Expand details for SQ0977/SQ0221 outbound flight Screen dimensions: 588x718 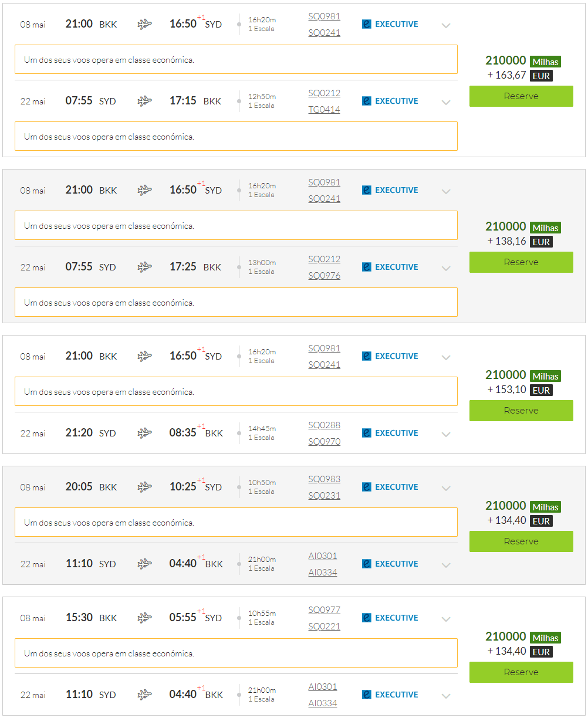[x=446, y=619]
